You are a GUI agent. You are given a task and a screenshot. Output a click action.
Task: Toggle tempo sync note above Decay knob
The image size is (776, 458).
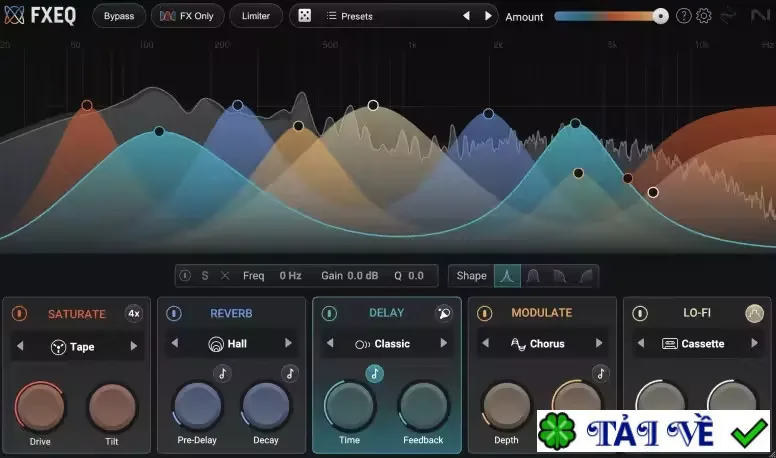tap(290, 373)
